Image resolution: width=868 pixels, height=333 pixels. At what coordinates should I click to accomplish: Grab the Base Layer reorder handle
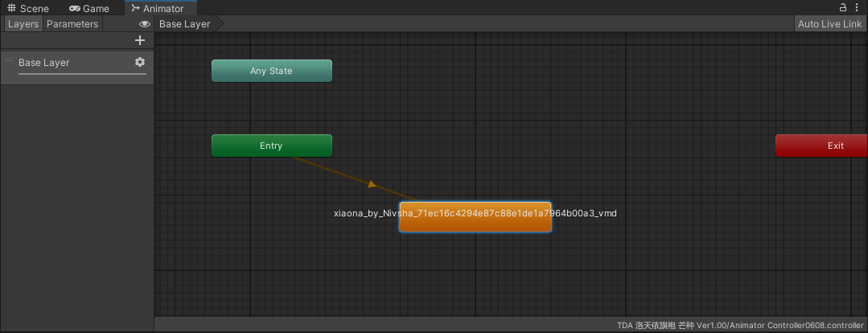point(9,60)
